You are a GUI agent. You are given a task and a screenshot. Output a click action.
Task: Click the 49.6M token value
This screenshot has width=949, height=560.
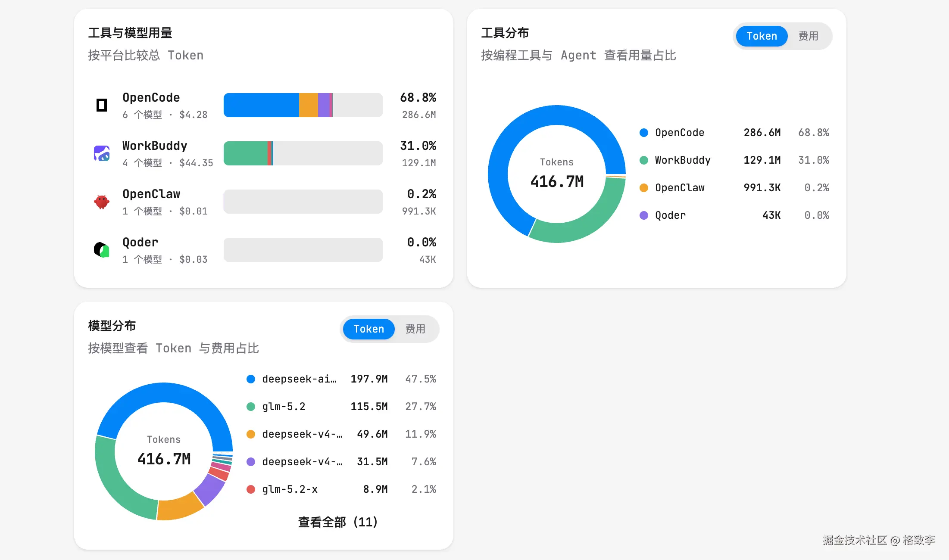(372, 434)
